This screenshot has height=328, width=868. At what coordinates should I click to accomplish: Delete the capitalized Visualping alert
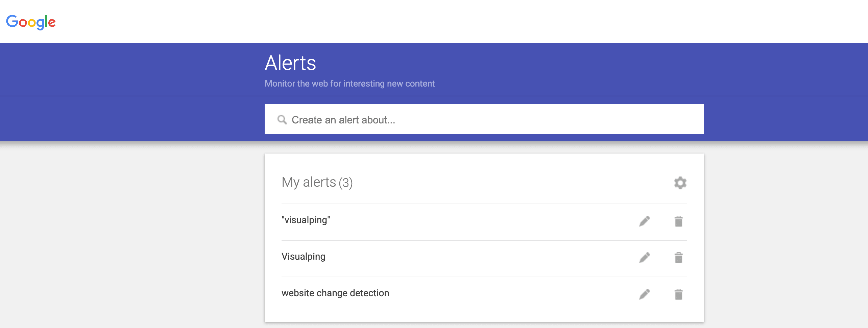[678, 258]
